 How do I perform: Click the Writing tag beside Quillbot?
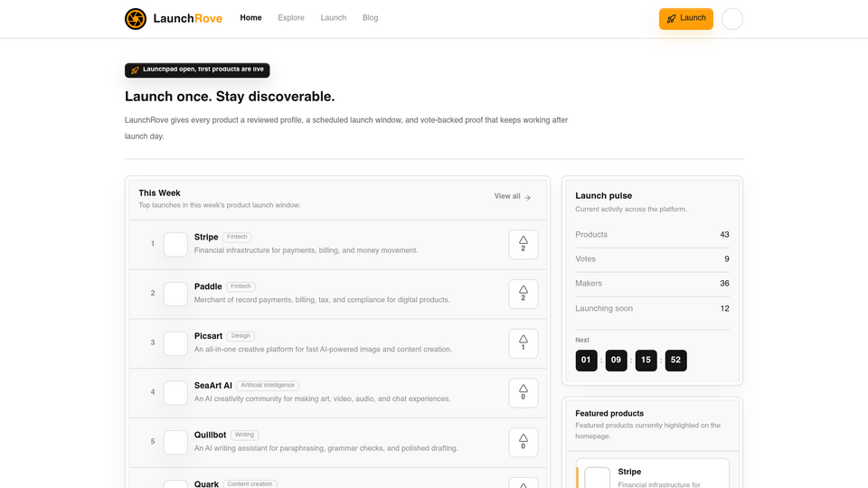[245, 435]
